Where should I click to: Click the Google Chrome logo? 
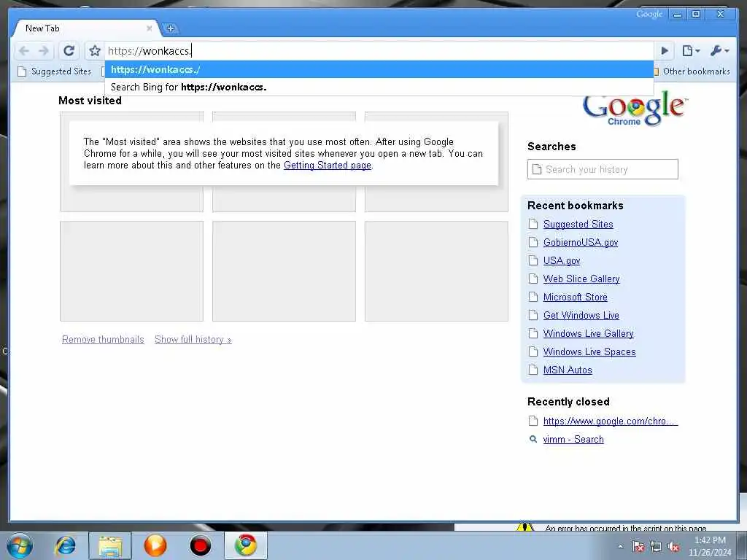[634, 109]
